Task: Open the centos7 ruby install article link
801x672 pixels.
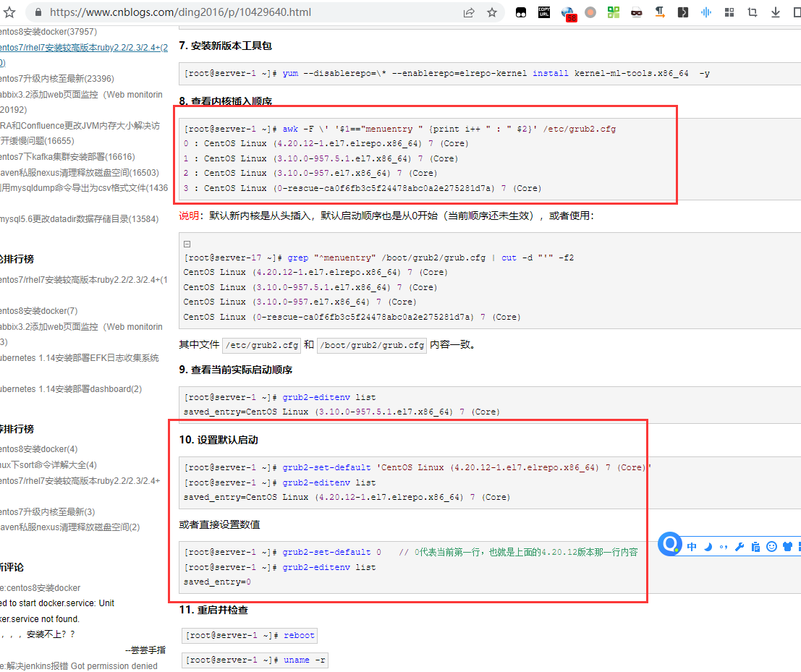Action: 83,48
